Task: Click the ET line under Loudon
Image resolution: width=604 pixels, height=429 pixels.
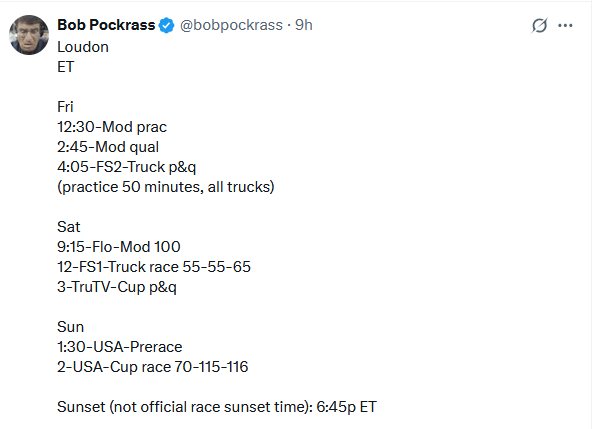Action: [65, 67]
